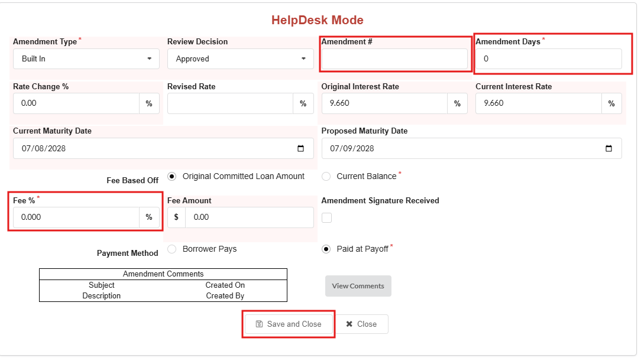Click the Amendment Comments table header
Screen dimensions: 641x364
(x=163, y=274)
